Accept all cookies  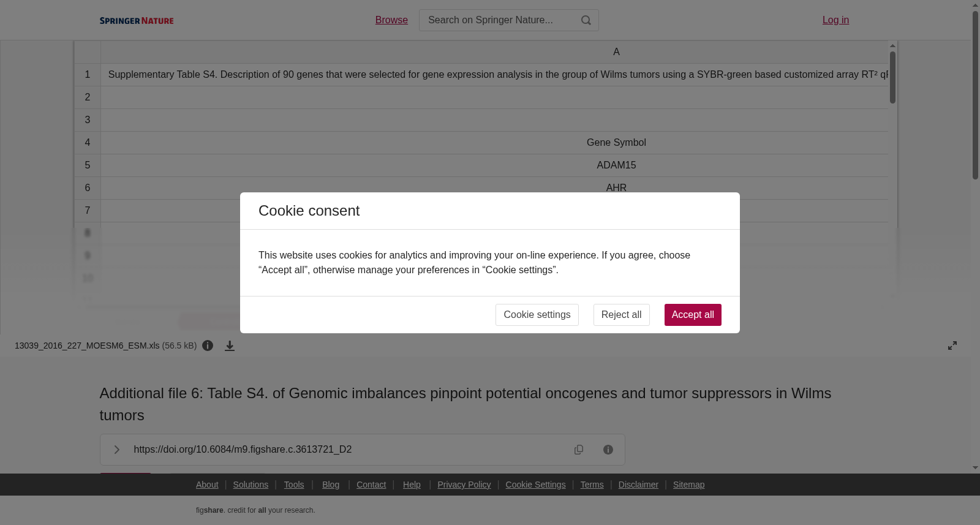click(693, 315)
